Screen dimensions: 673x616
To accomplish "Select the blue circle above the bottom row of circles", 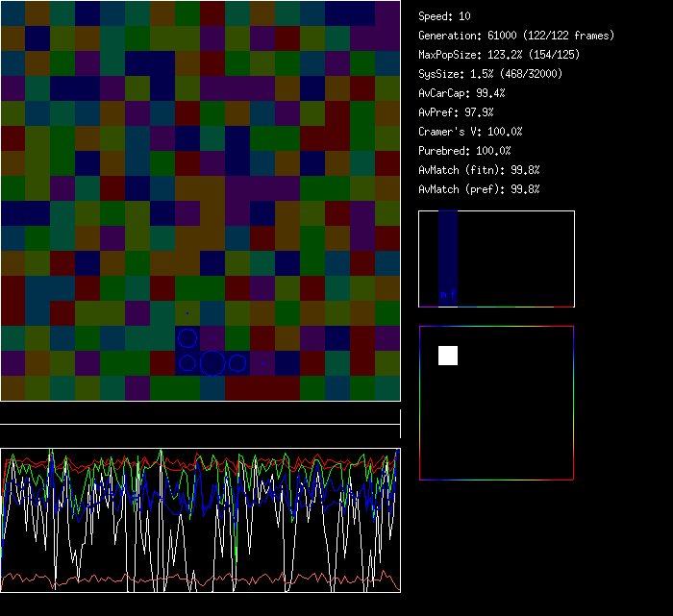I will 187,338.
